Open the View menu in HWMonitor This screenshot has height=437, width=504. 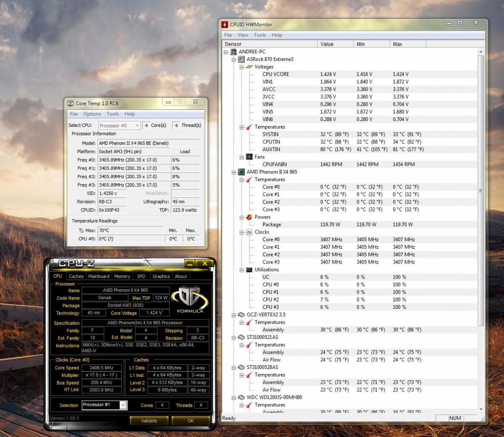click(x=243, y=35)
